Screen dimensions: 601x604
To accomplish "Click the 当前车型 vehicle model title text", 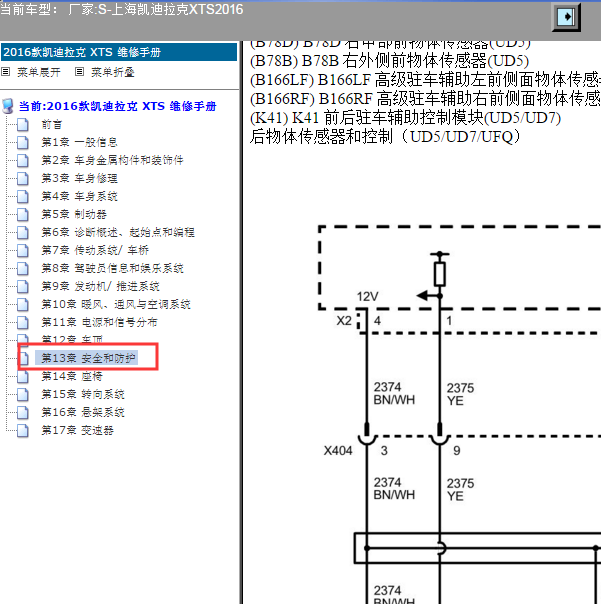I will tap(122, 9).
